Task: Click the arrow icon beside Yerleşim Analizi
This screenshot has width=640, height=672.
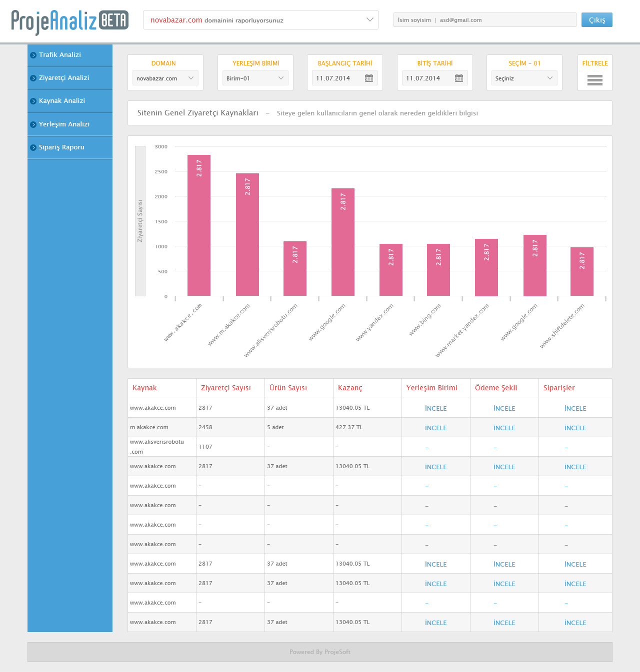Action: click(x=33, y=124)
